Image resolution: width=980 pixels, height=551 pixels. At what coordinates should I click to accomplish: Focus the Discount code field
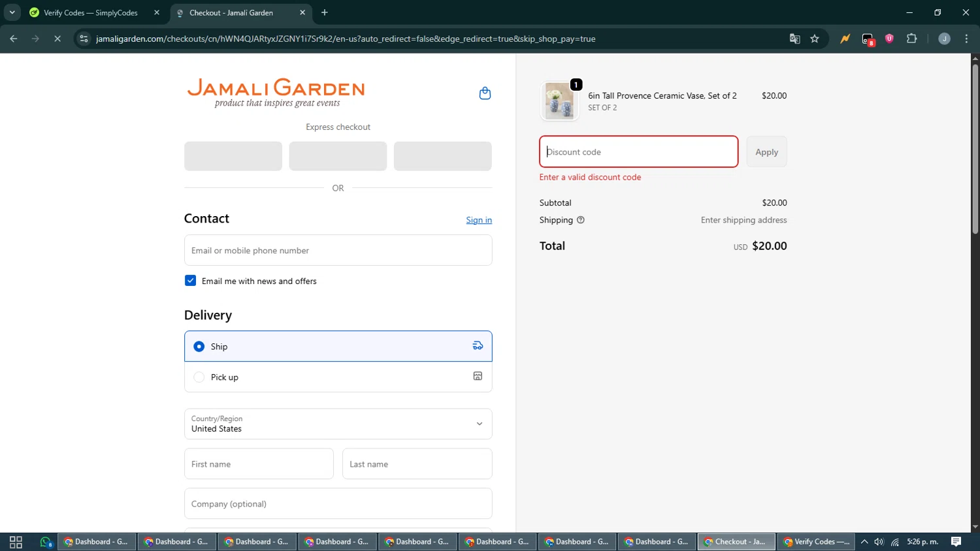coord(639,151)
